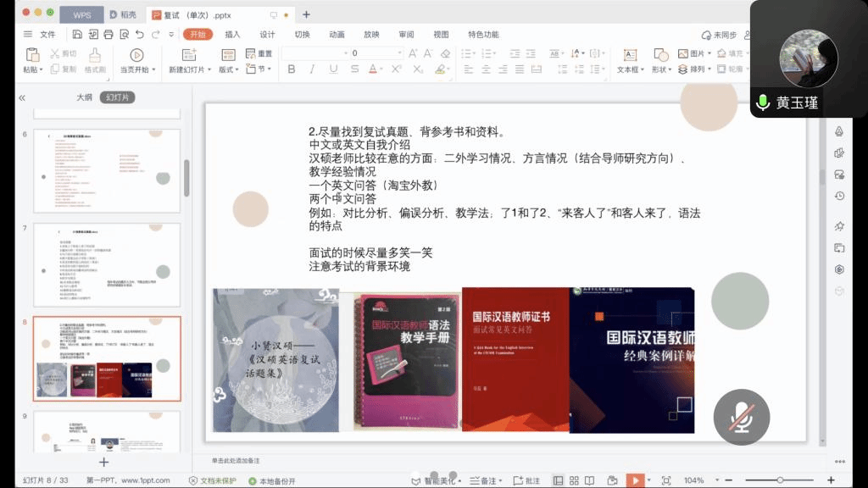Click the Save icon in quick toolbar
Screen dimensions: 868x488
point(77,35)
